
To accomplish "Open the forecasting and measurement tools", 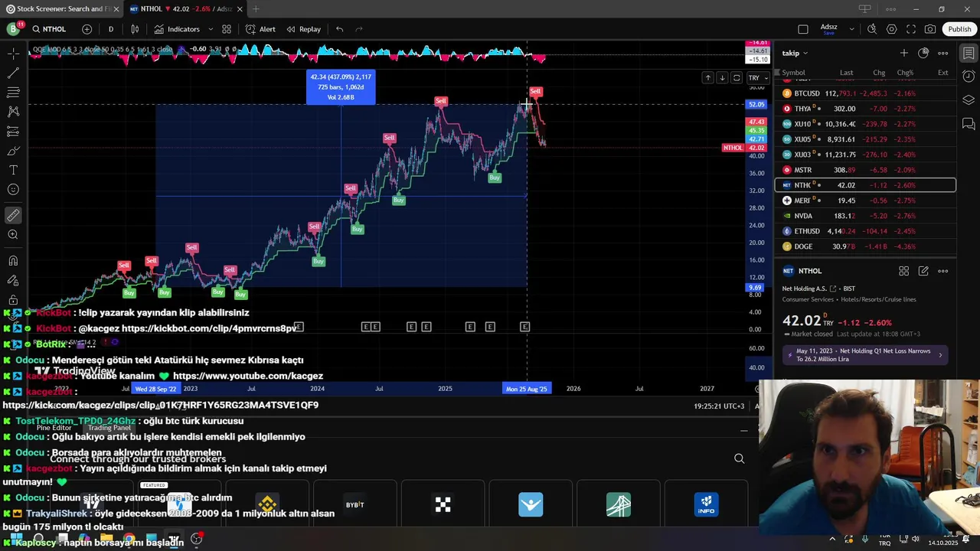I will 13,132.
